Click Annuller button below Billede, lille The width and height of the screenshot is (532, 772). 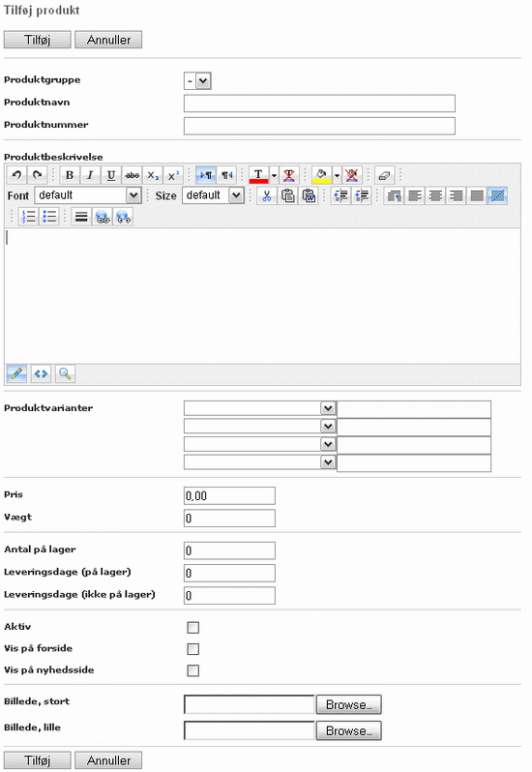[x=108, y=760]
